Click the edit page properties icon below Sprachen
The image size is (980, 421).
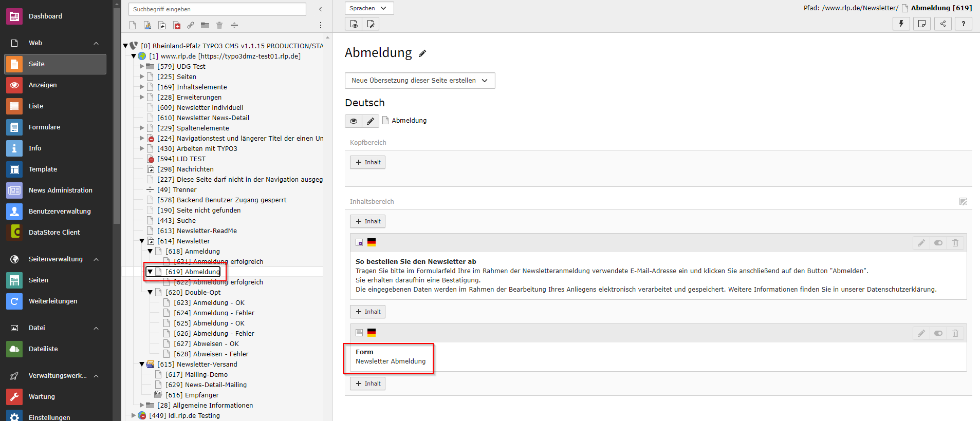tap(371, 24)
